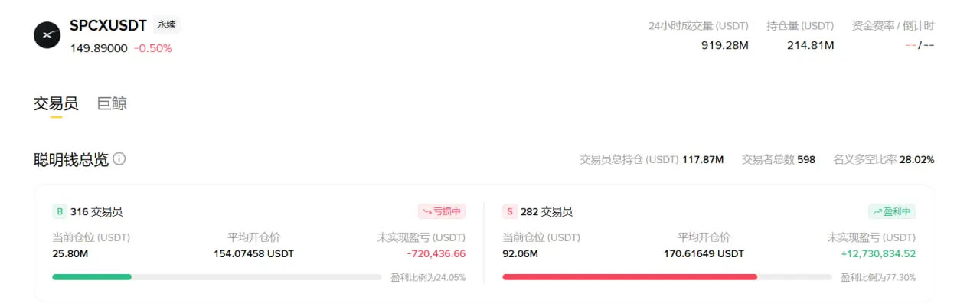Click the 持仓量 value 214.81M
Screen dimensions: 980x307
810,45
